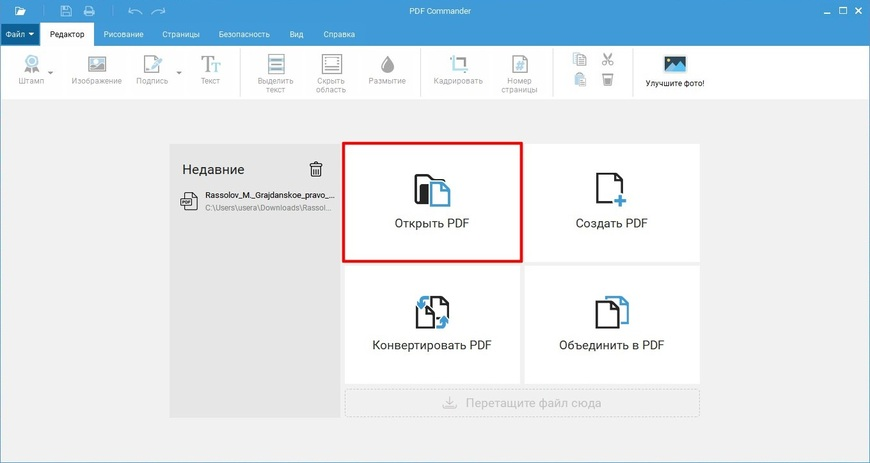The height and width of the screenshot is (463, 870).
Task: Click the cut scissors icon
Action: pyautogui.click(x=608, y=59)
